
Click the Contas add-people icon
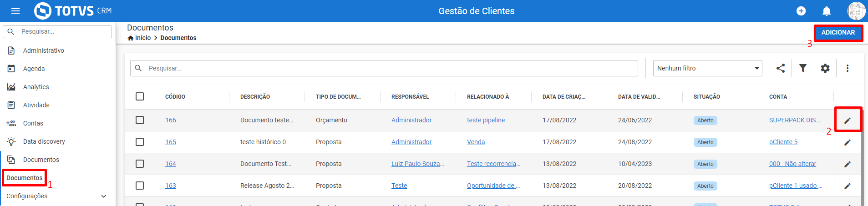pos(11,123)
